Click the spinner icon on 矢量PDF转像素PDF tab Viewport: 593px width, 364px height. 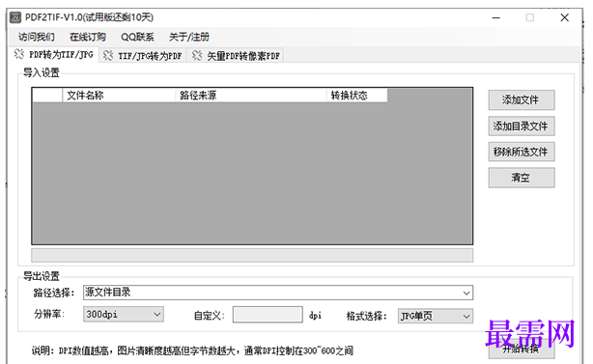(197, 56)
